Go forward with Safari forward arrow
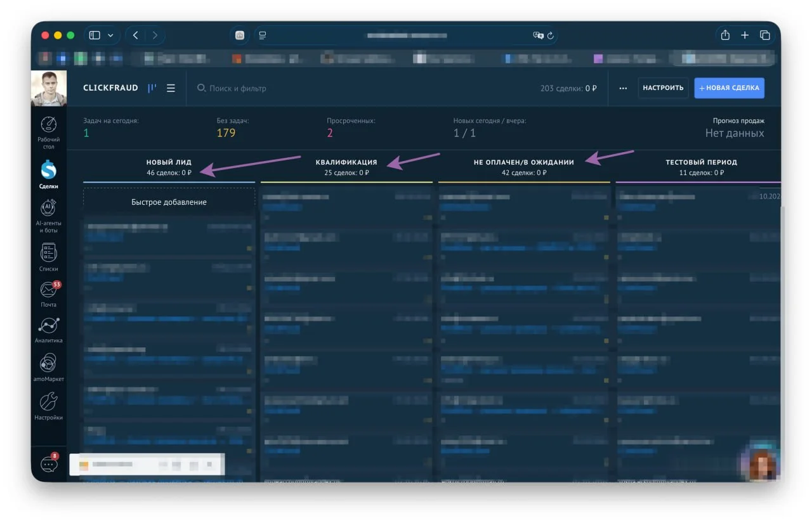Image resolution: width=812 pixels, height=523 pixels. [155, 36]
